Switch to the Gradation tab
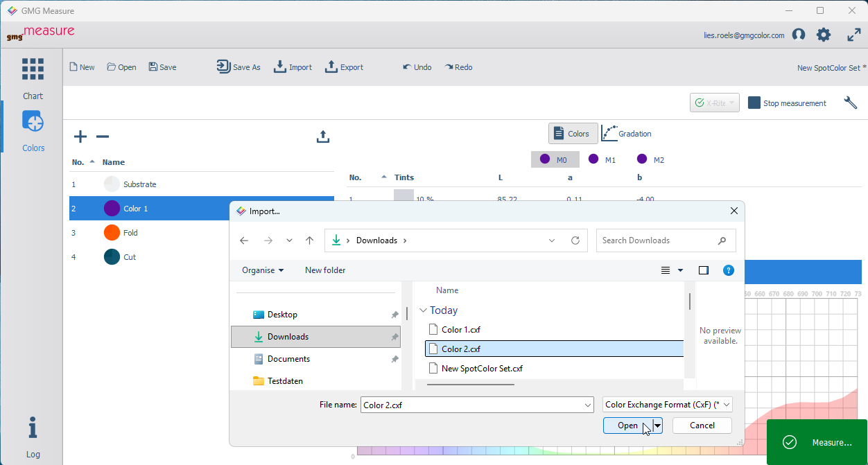The image size is (868, 465). (x=626, y=134)
